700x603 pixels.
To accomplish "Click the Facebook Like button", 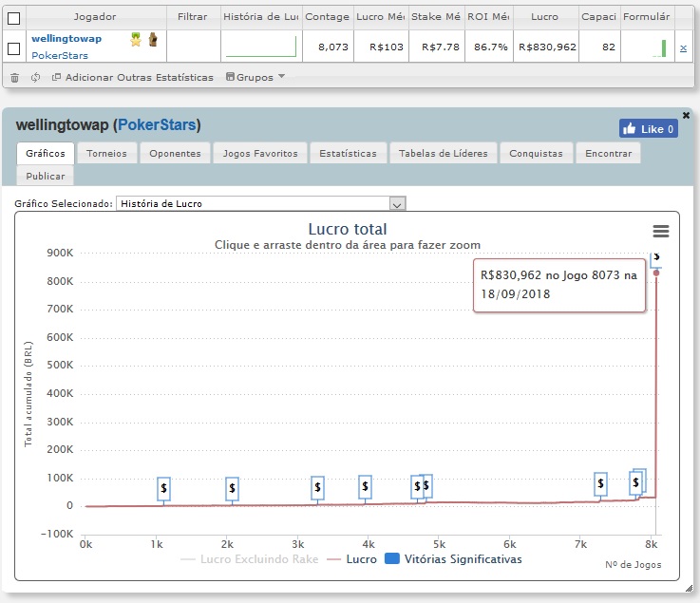I will (x=648, y=128).
